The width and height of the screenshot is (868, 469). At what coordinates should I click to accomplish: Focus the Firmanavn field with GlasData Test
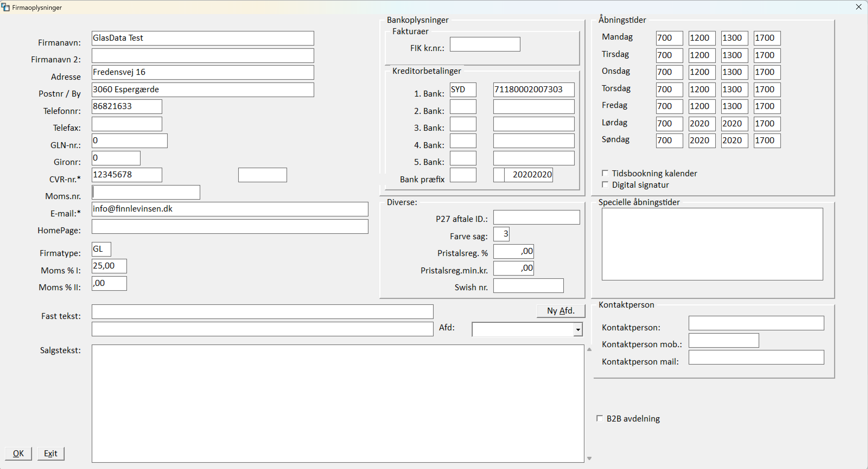tap(203, 38)
